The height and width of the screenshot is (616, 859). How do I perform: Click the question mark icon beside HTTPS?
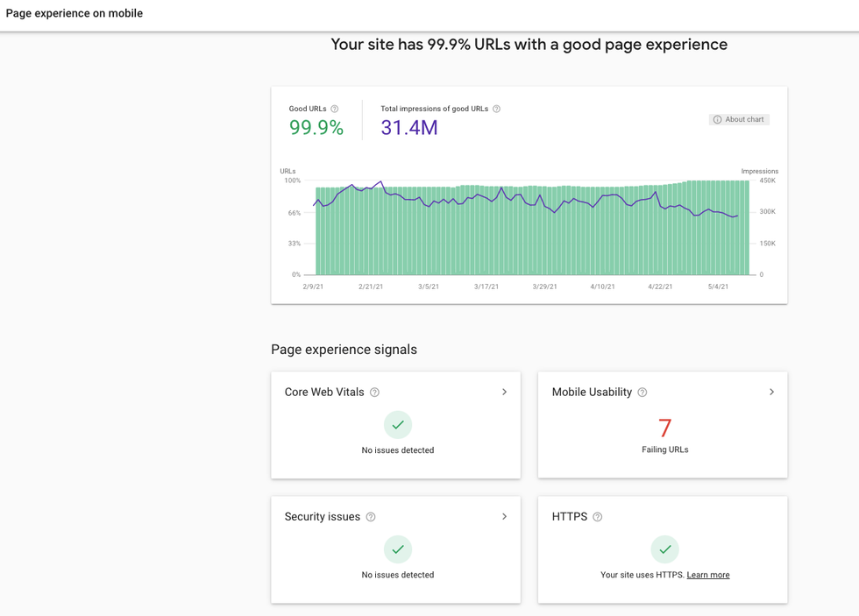[598, 517]
